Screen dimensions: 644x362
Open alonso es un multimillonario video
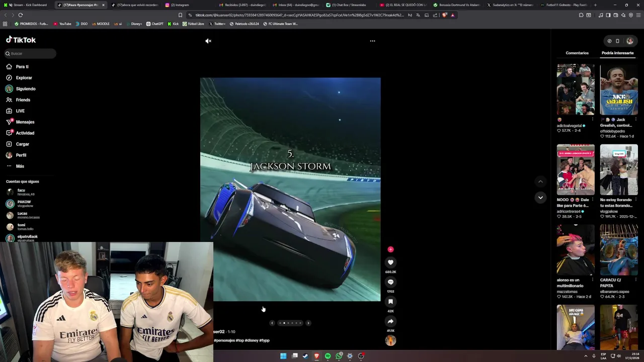(x=576, y=250)
